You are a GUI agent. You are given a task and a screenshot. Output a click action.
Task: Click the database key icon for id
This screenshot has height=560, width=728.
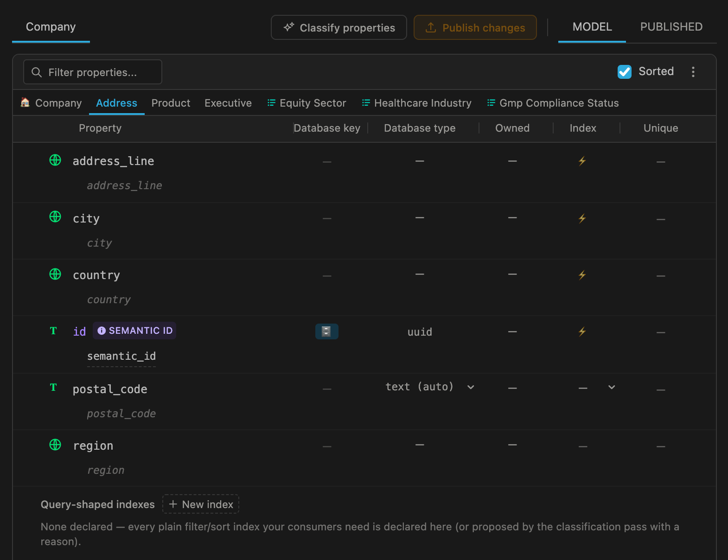click(x=326, y=331)
